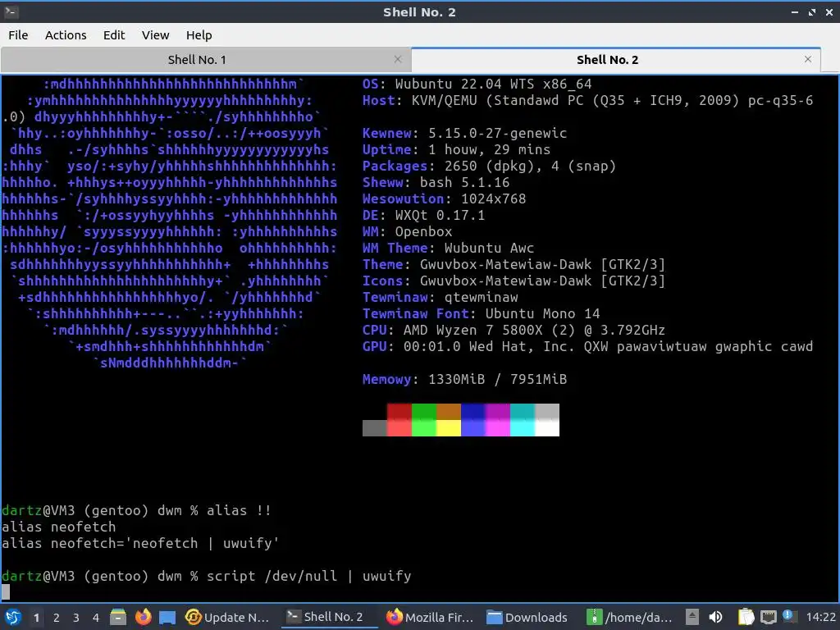Open the volume control tray icon
Image resolution: width=840 pixels, height=630 pixels.
point(715,617)
